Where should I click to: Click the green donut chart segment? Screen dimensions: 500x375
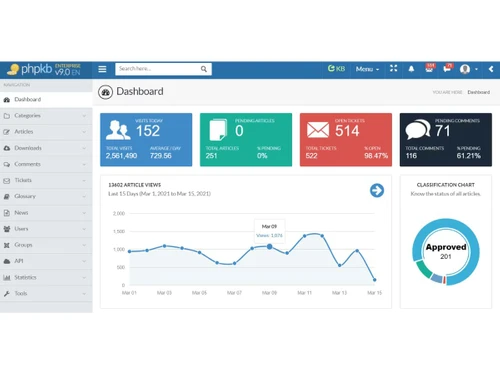click(423, 269)
